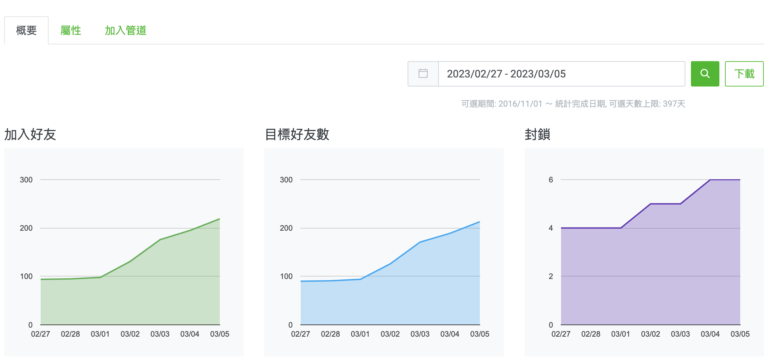
Task: Click the 下載 download button
Action: pos(744,73)
